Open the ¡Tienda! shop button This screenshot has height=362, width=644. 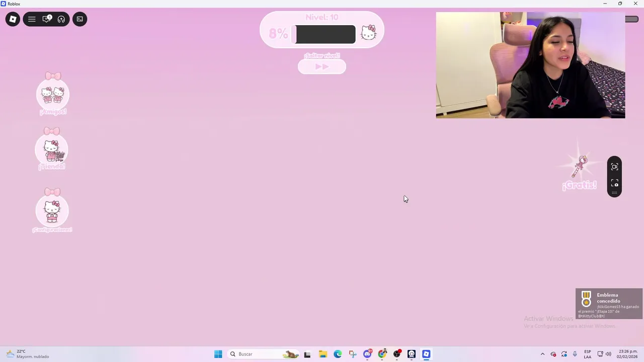pos(52,149)
